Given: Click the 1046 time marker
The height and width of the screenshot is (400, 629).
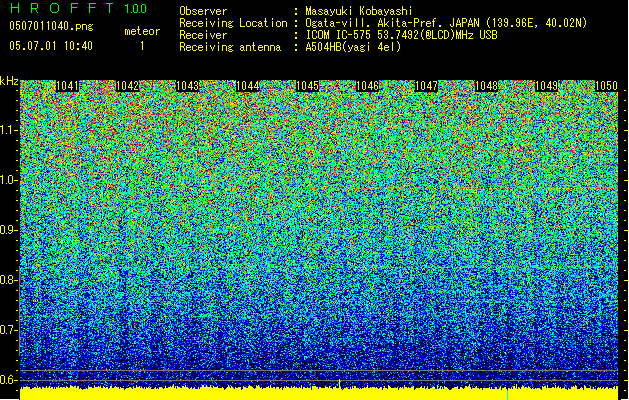Looking at the screenshot, I should coord(367,86).
